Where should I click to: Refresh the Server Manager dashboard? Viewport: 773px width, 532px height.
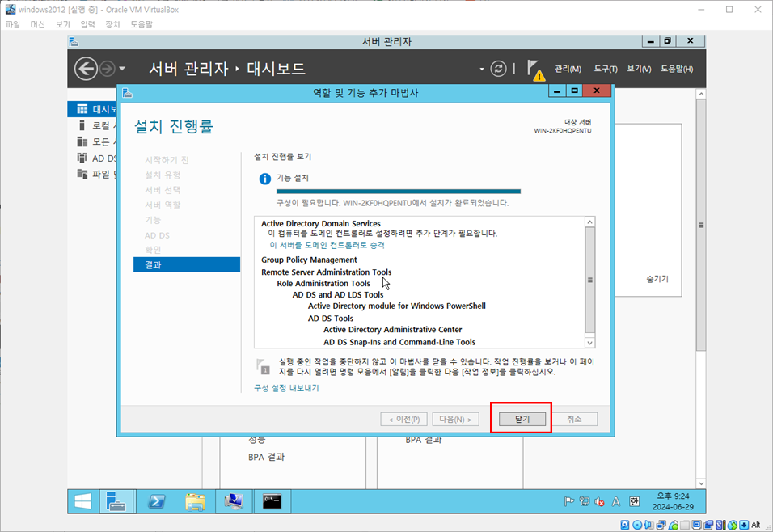[x=498, y=69]
